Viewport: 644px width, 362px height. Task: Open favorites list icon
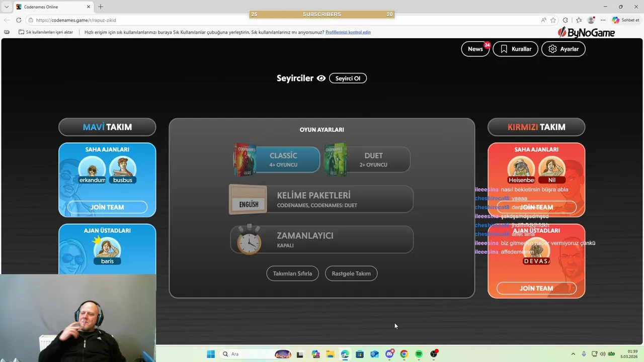click(x=579, y=20)
